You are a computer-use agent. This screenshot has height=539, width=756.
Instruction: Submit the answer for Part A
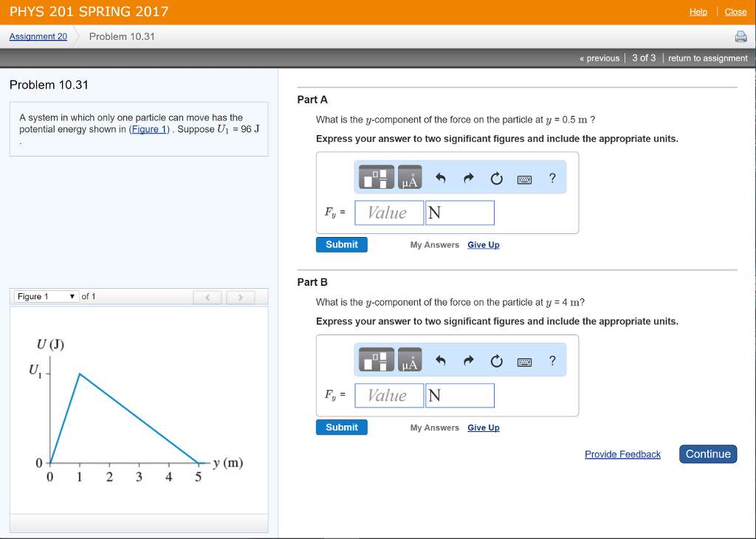[341, 244]
